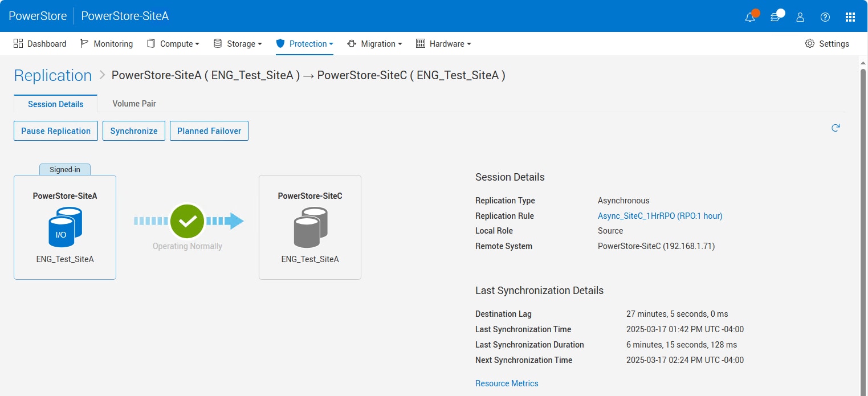Open the apps grid launcher icon
This screenshot has width=868, height=396.
(x=850, y=17)
